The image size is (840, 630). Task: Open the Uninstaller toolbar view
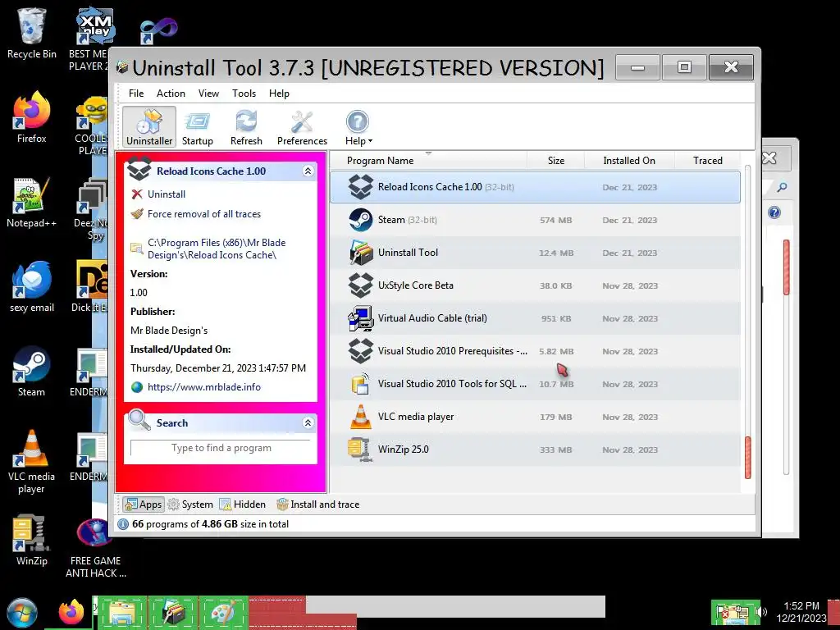[x=149, y=126]
